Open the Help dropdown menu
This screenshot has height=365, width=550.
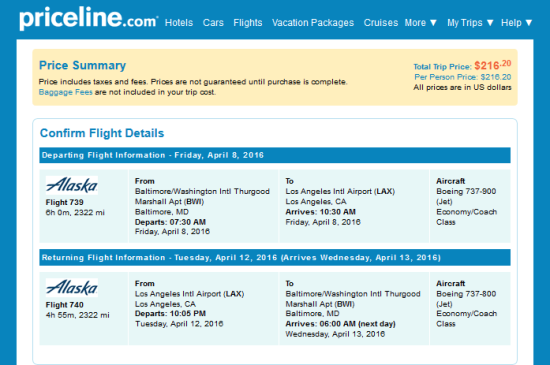click(516, 23)
